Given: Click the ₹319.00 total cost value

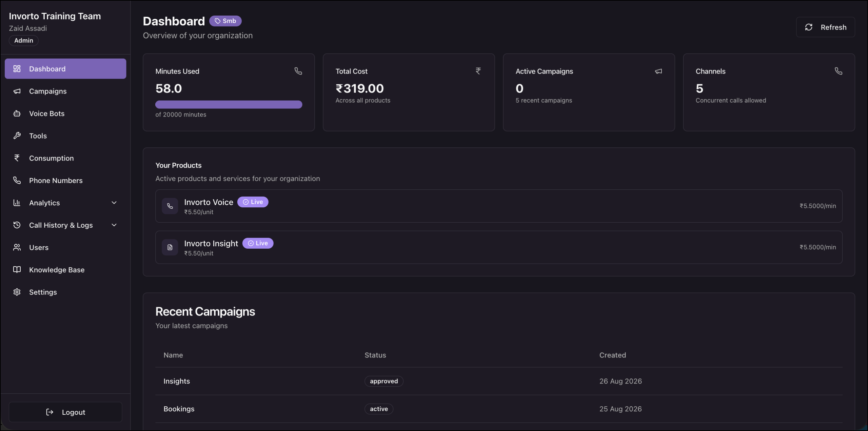Looking at the screenshot, I should [x=360, y=88].
